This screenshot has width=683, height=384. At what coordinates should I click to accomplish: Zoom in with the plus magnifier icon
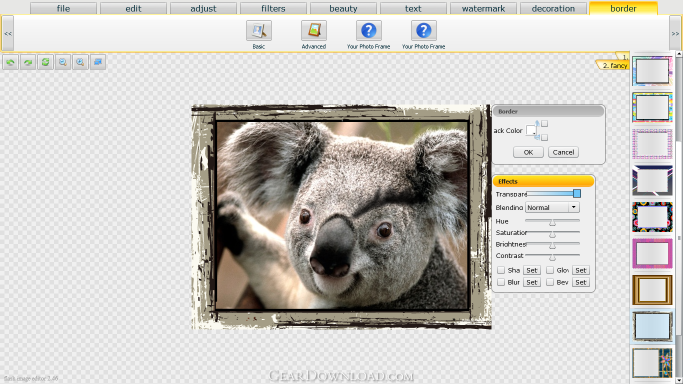(80, 62)
